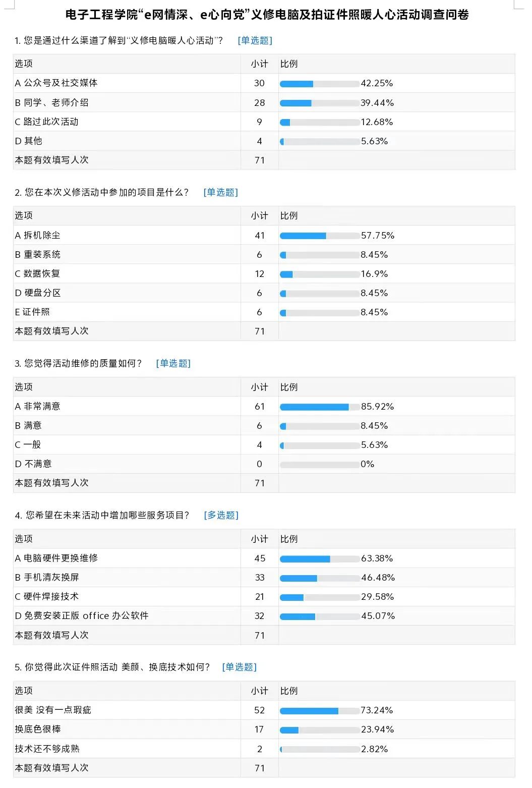Click the 85.92% bar for 非常满意
Viewport: 532px width, 788px height.
click(319, 407)
